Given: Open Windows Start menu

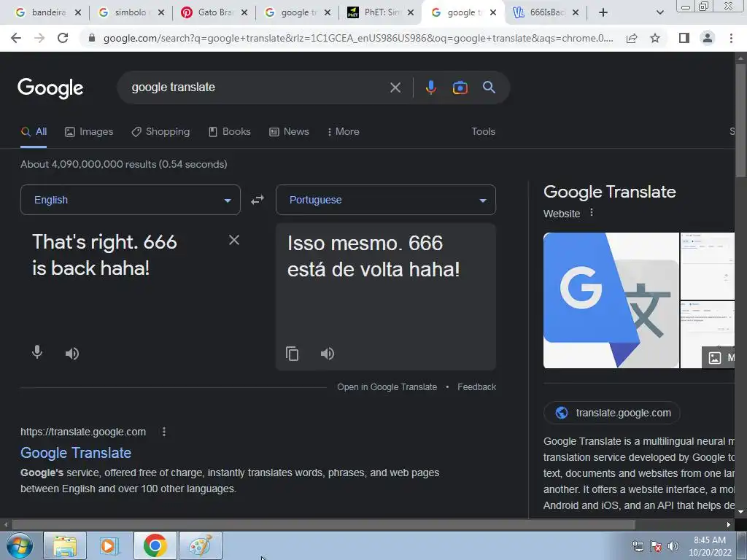Looking at the screenshot, I should [19, 545].
